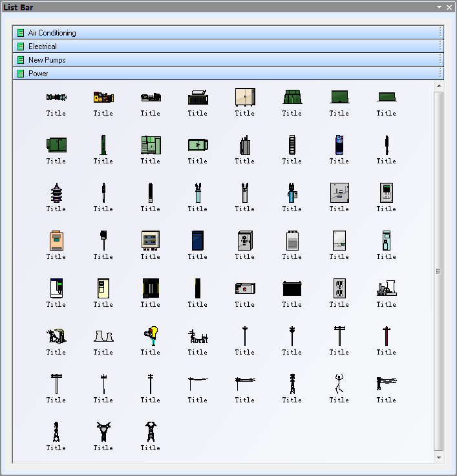Expand the New Pumps group
Screen dimensions: 457x476
point(47,60)
